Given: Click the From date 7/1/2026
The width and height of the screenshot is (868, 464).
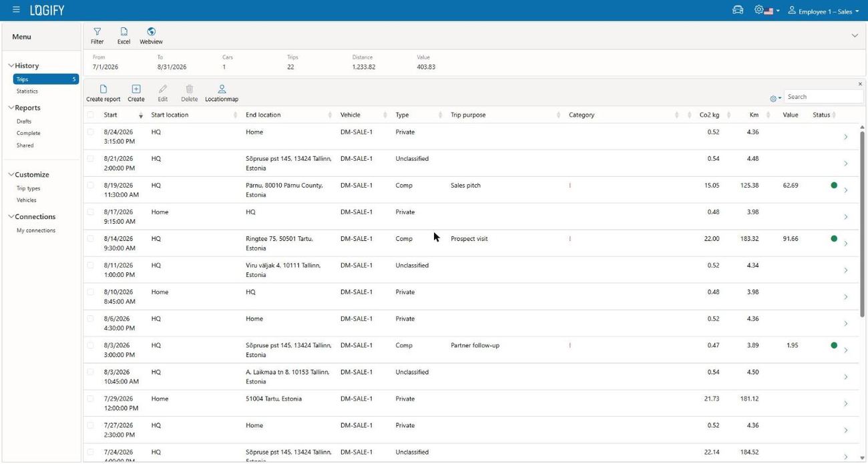Looking at the screenshot, I should (105, 67).
